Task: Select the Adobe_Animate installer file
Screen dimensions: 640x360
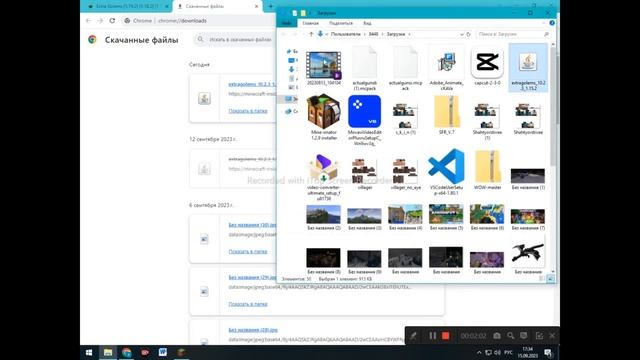Action: click(446, 68)
